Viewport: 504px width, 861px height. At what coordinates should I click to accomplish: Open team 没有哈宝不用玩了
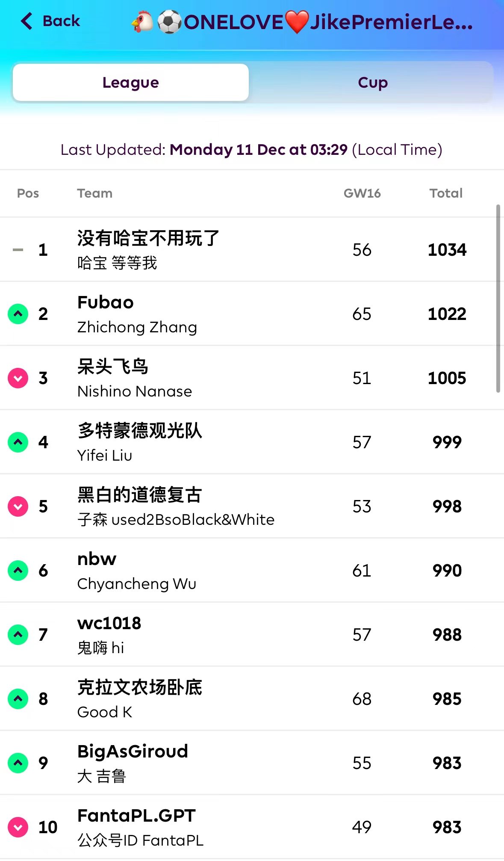click(x=148, y=238)
